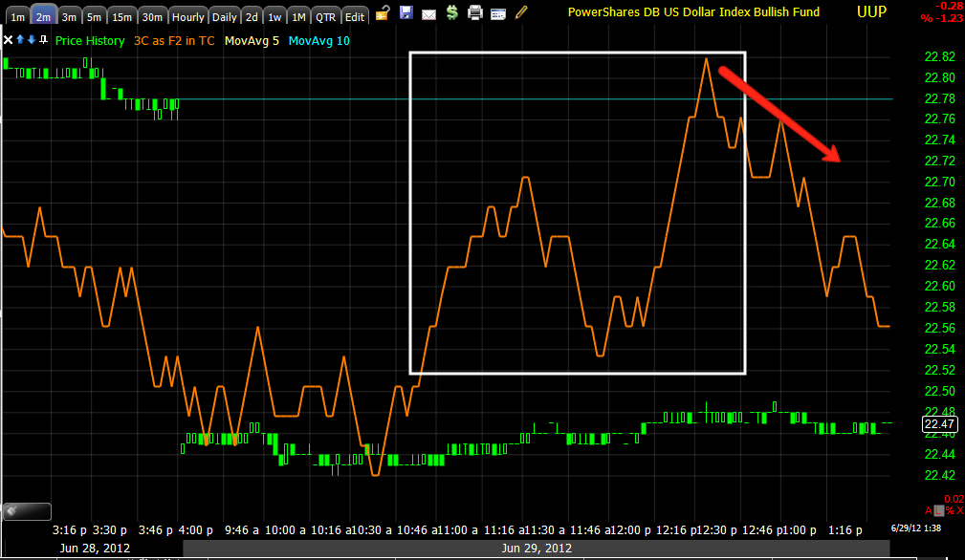
Task: Select the 2m timeframe tab
Action: click(43, 16)
